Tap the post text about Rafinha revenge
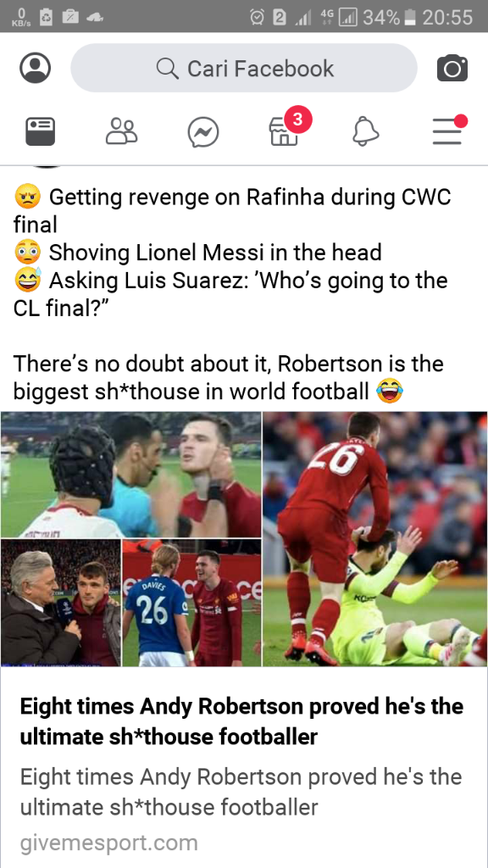Viewport: 488px width, 868px height. [x=232, y=210]
